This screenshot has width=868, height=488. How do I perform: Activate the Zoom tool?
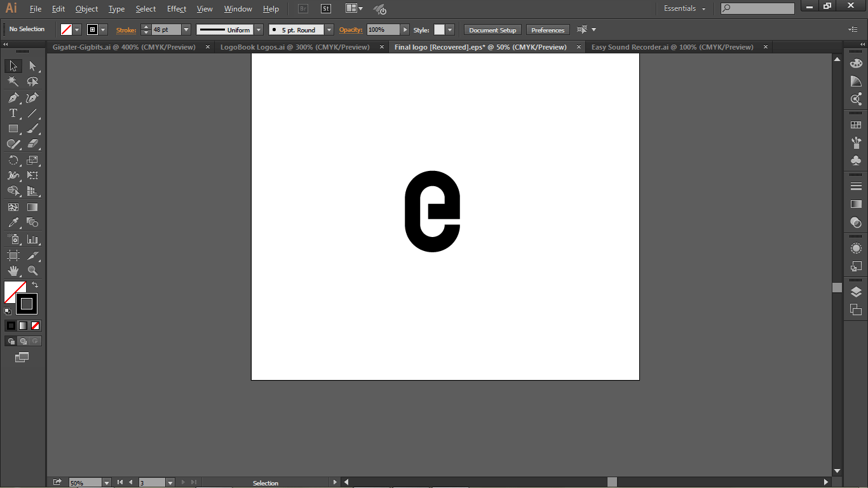32,271
